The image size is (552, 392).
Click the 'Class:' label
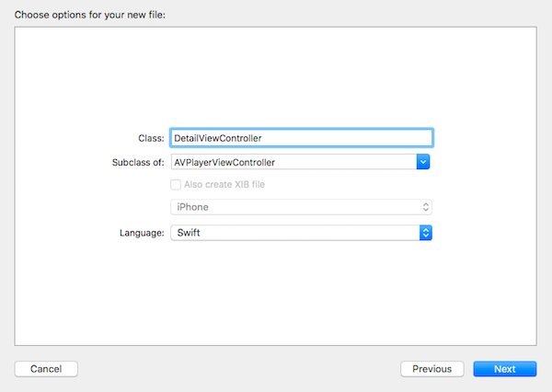[151, 138]
